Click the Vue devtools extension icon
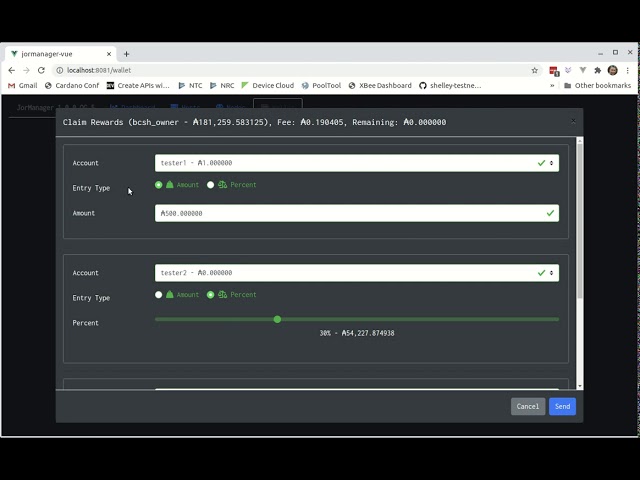 click(x=583, y=70)
